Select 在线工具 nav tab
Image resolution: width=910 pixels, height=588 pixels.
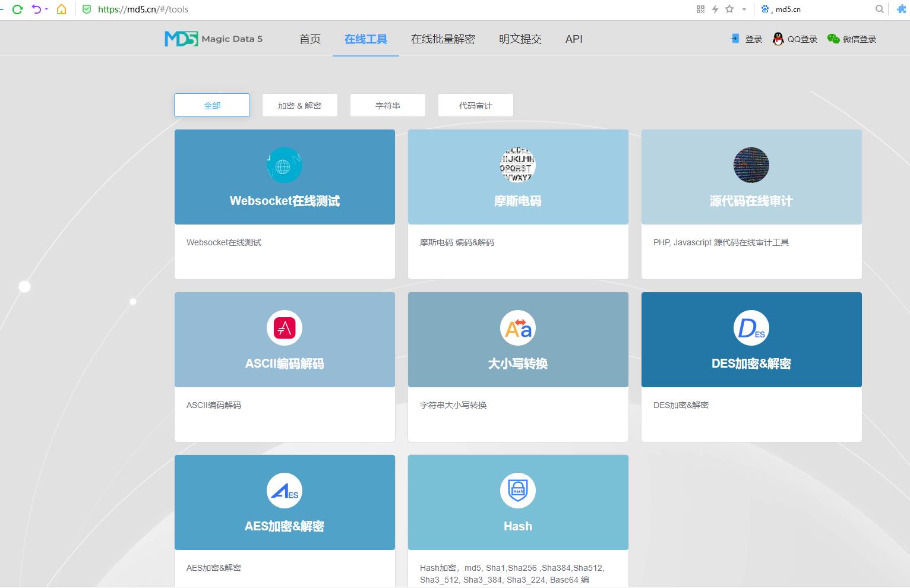(366, 39)
